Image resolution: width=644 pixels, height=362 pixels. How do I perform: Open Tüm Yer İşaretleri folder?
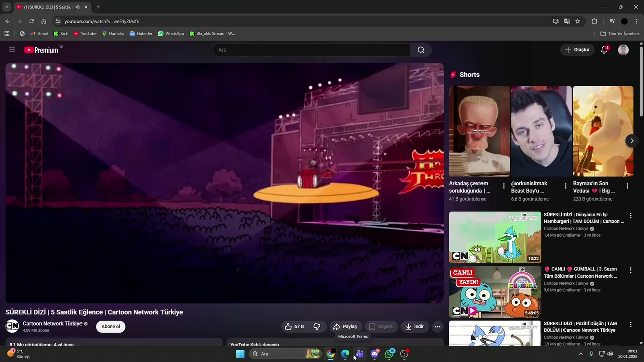coord(619,34)
